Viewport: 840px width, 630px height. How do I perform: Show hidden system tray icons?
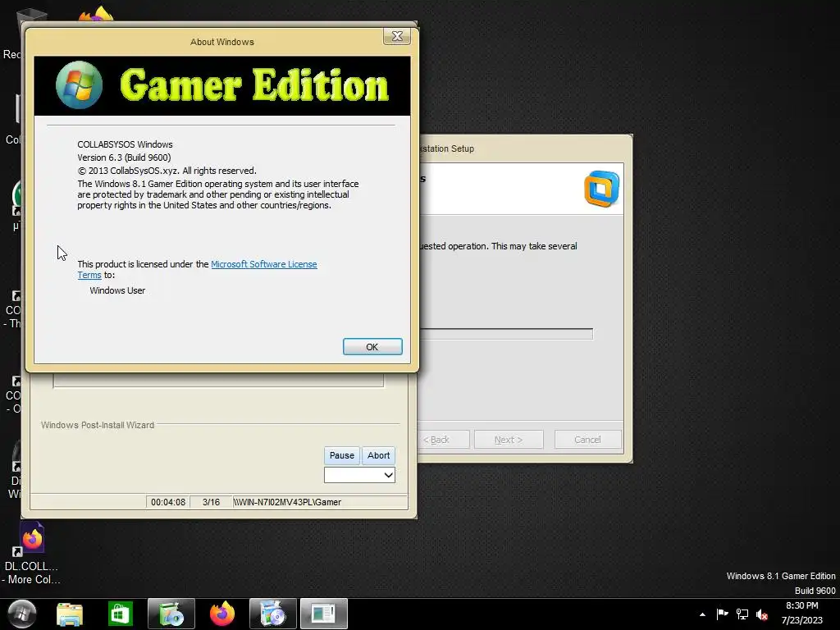point(702,614)
